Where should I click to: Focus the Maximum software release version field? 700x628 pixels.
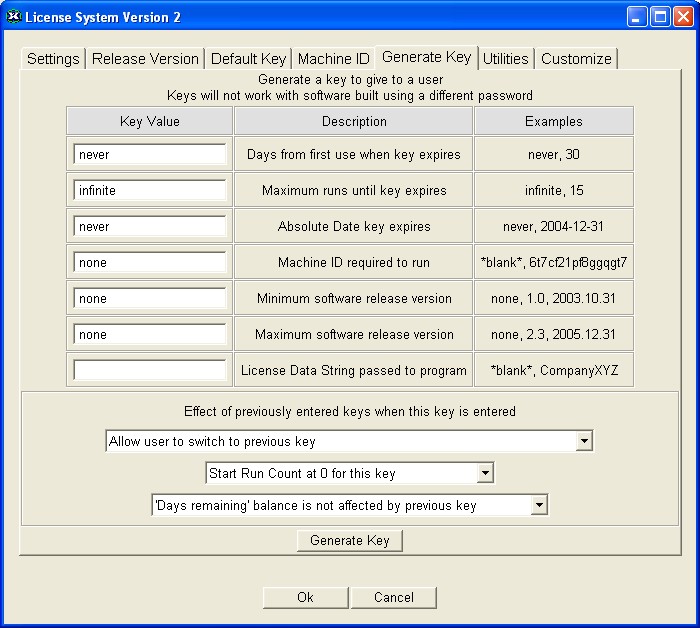(x=150, y=334)
